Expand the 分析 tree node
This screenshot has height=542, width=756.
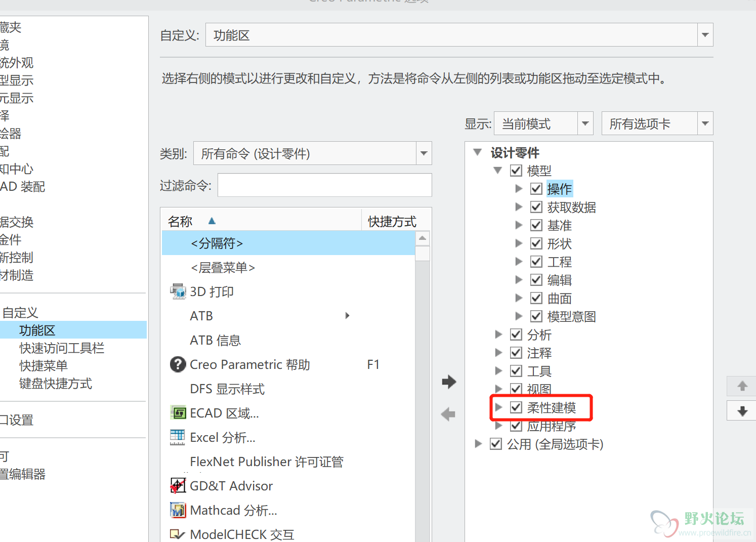pos(498,334)
